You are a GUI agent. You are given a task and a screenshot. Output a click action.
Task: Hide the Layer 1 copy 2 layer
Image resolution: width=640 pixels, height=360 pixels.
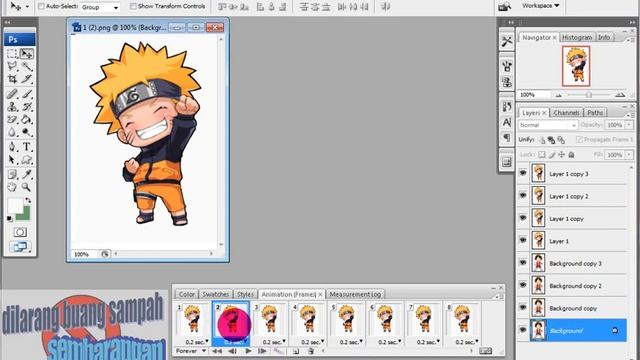point(523,196)
